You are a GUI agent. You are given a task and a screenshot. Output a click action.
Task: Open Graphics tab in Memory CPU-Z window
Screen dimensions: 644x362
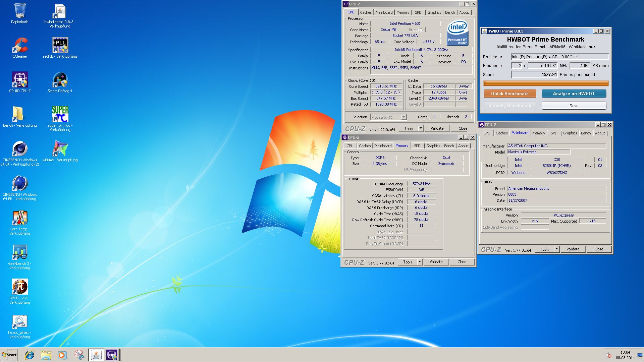[433, 146]
